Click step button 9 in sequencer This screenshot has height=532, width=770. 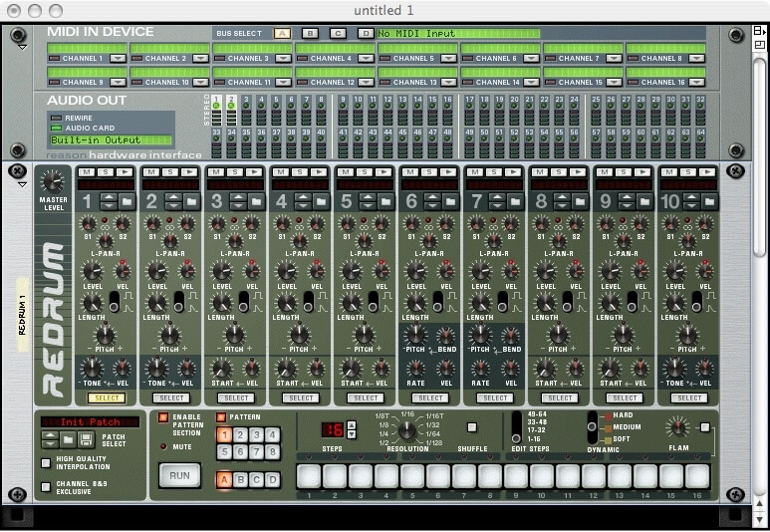516,476
